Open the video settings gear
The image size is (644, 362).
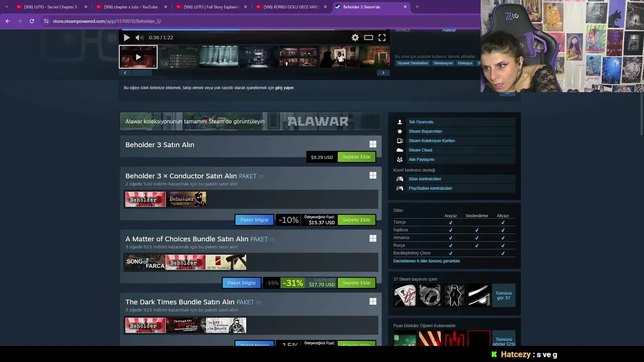[x=355, y=38]
